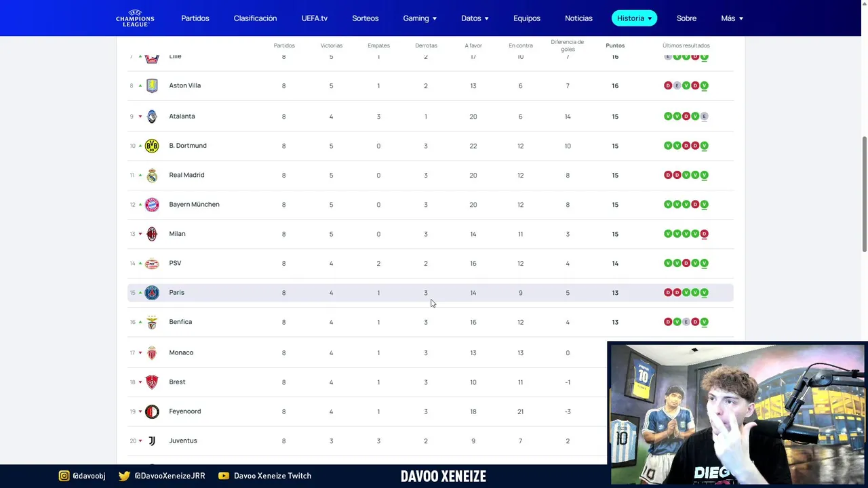Click the Juventus club crest
Screen dimensions: 868x488
[152, 441]
